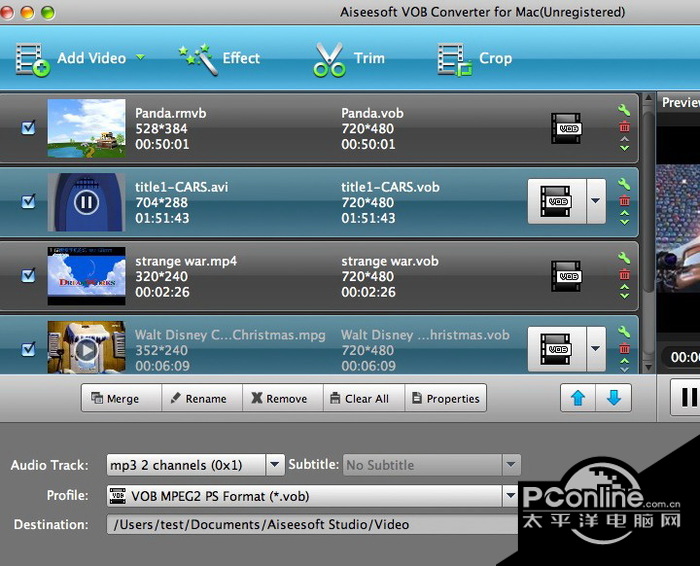Select the Walt Disney ...hristmas.vob output name
This screenshot has width=700, height=566.
(x=425, y=335)
